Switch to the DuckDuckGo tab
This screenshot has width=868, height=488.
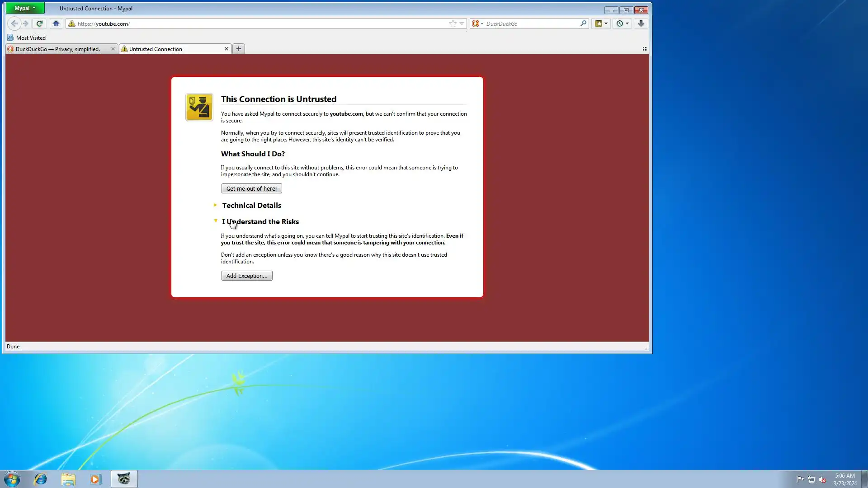point(58,49)
